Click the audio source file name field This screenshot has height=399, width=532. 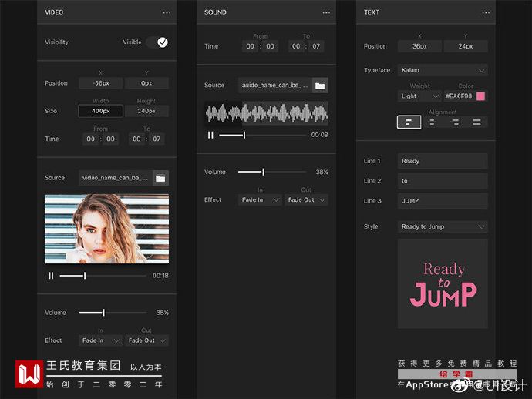(275, 85)
